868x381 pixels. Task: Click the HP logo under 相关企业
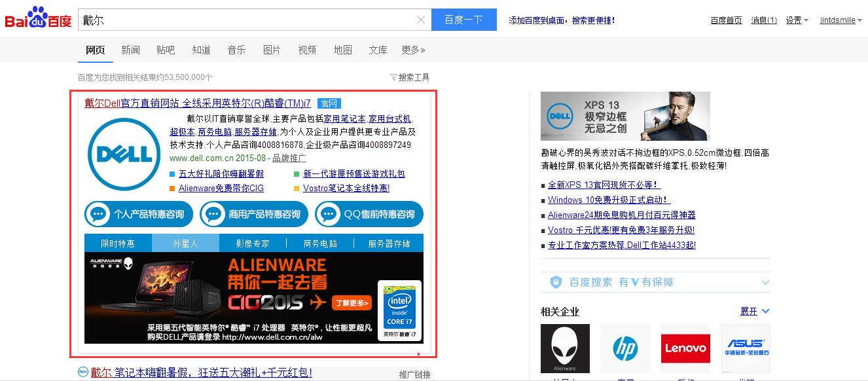coord(625,348)
